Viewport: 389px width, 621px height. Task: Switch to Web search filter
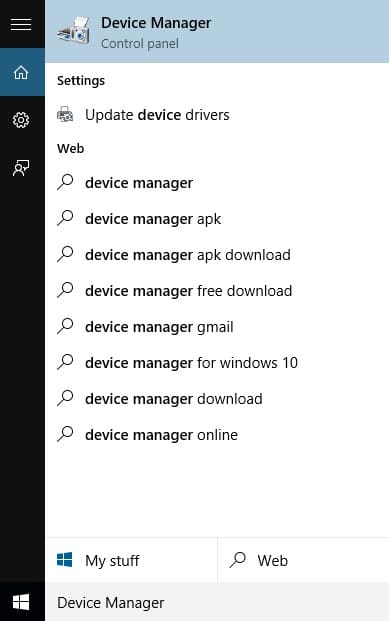pos(303,560)
